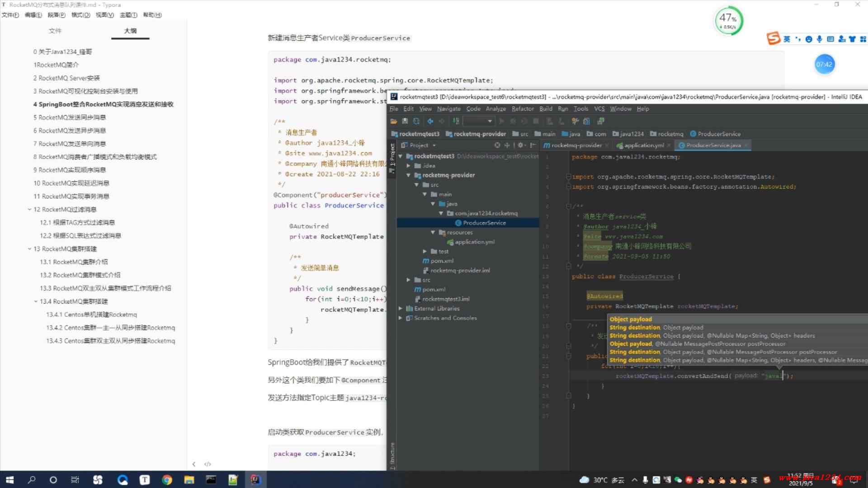Go to outline heading 2 RocketMQ Server安装
Image resolution: width=868 pixels, height=488 pixels.
coord(66,78)
